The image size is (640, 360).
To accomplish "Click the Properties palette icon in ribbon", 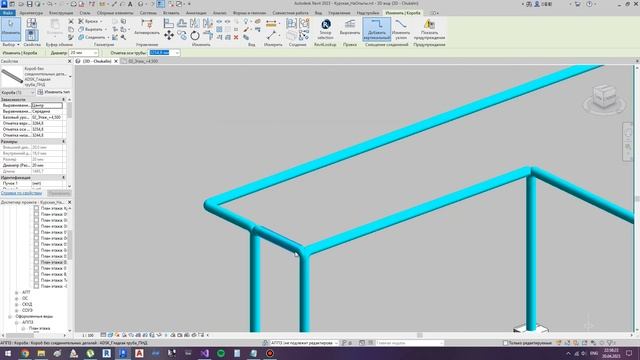I will coord(31,35).
